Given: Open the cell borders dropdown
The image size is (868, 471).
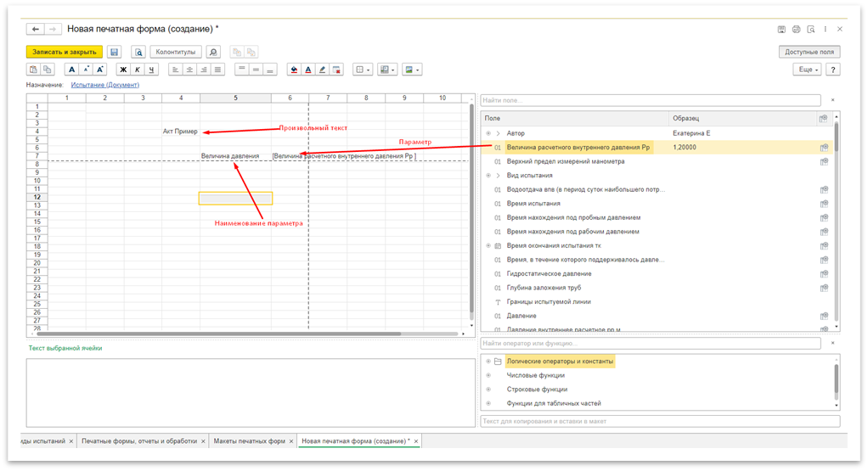Looking at the screenshot, I should coord(362,70).
